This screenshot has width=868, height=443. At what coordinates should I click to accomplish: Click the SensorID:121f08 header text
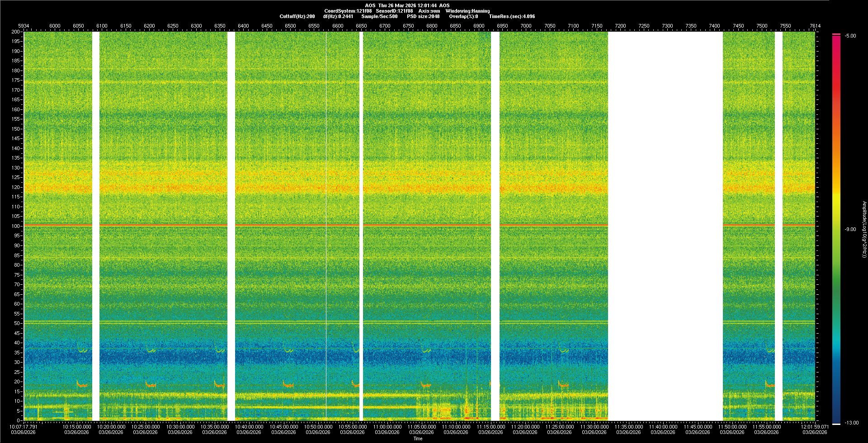point(394,11)
